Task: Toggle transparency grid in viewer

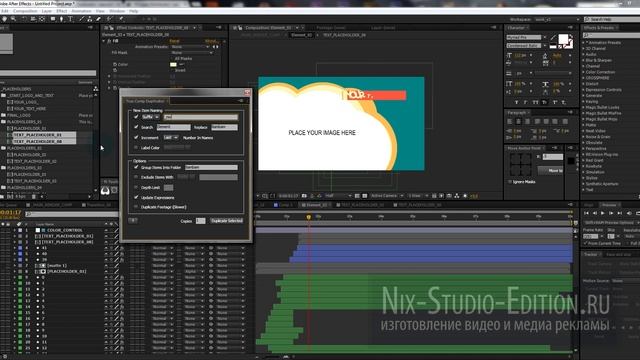Action: pos(365,196)
